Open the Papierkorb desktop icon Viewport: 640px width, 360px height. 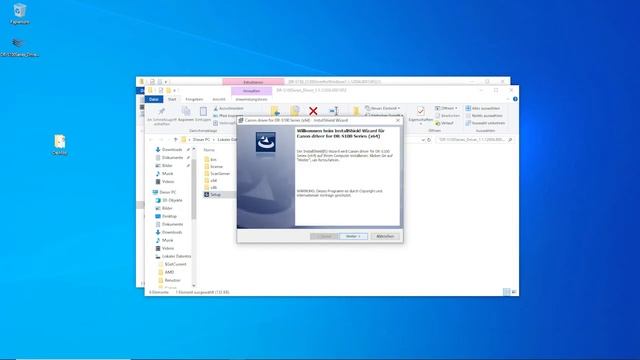point(19,13)
